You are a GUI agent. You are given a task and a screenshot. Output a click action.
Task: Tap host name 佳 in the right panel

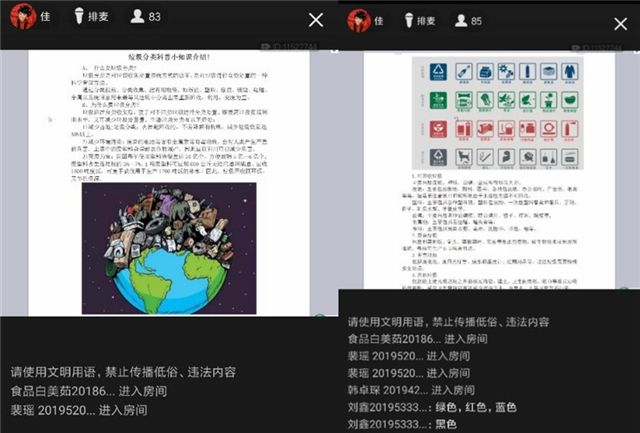point(379,21)
